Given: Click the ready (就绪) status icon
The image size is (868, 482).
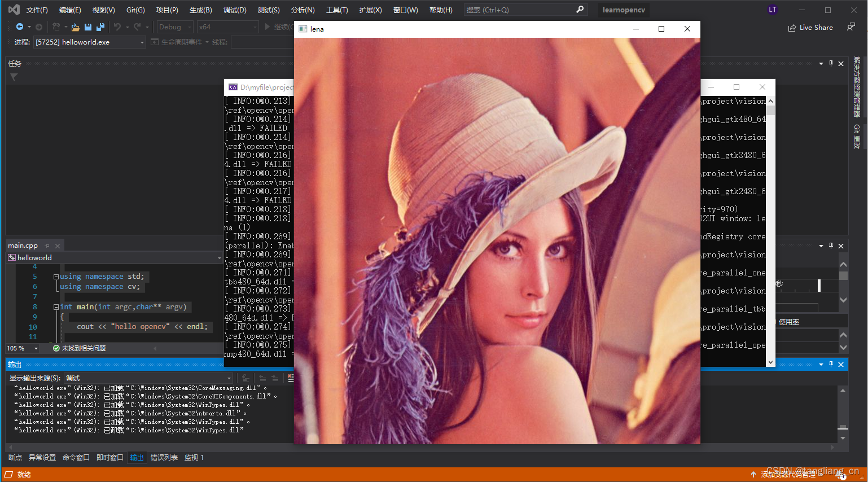Looking at the screenshot, I should (8, 475).
